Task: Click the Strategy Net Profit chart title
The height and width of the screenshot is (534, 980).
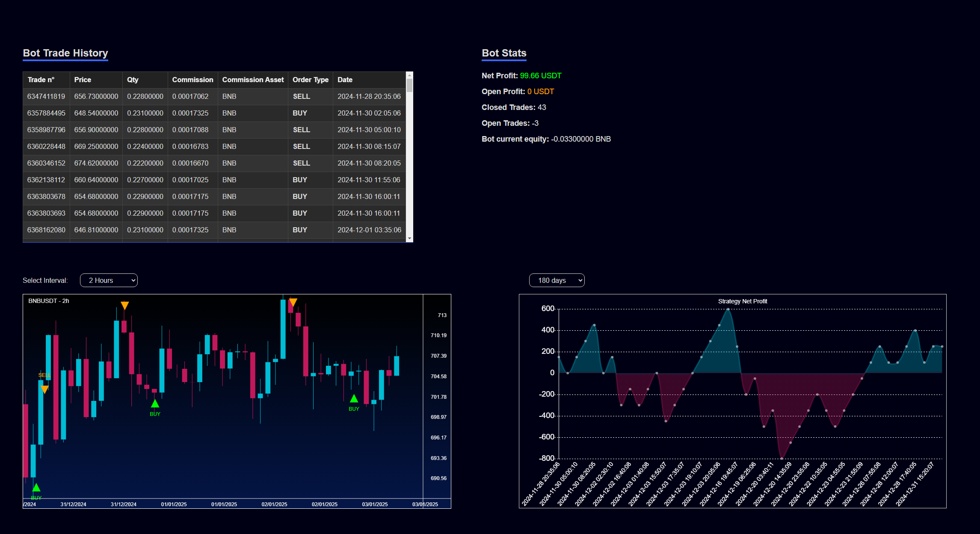Action: pos(742,301)
